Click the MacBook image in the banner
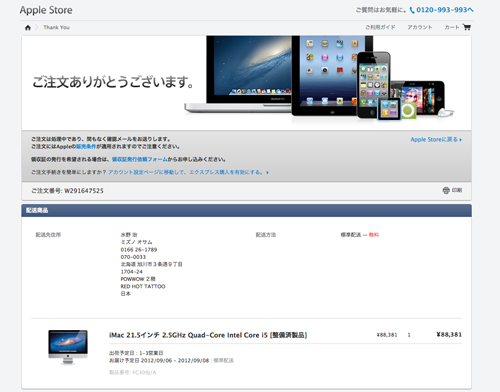 pyautogui.click(x=238, y=75)
